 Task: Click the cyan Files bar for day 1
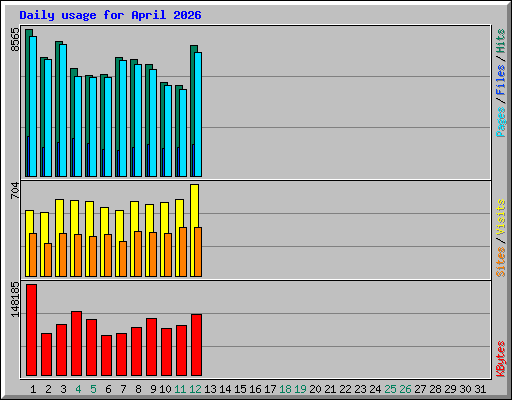pyautogui.click(x=33, y=106)
